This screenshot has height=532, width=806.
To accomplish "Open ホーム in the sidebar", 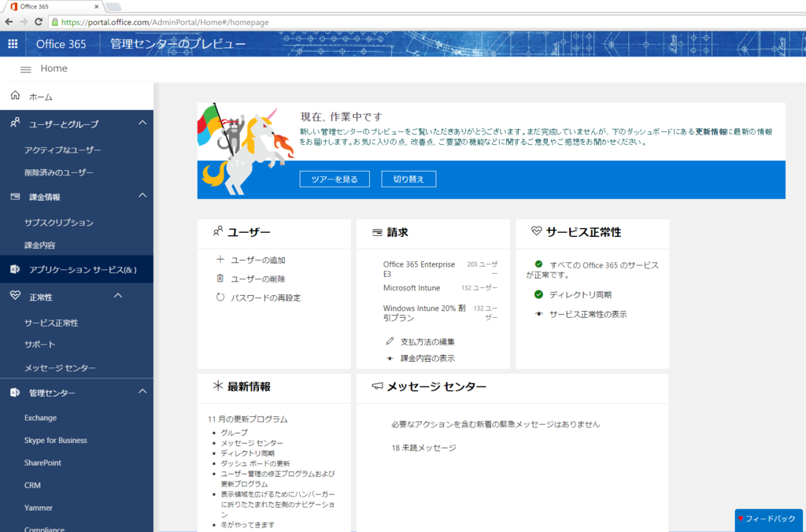I will (76, 96).
